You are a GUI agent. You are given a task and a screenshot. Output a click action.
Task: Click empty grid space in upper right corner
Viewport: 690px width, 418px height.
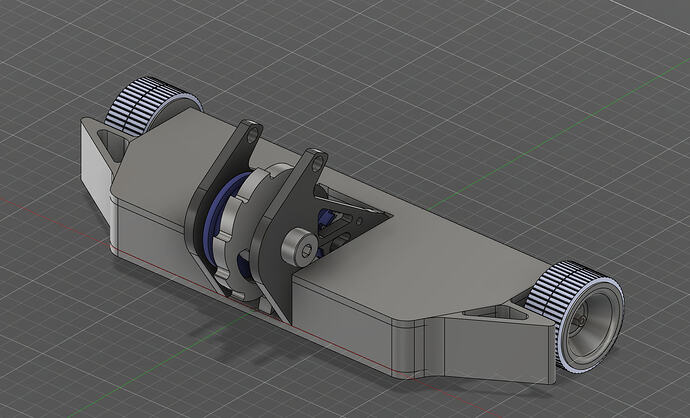point(600,40)
